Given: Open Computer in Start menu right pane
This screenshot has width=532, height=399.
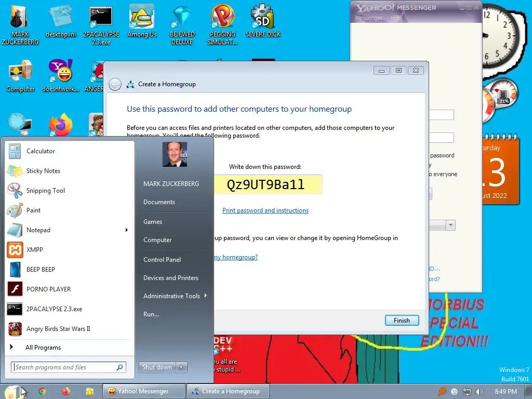Looking at the screenshot, I should pyautogui.click(x=157, y=240).
